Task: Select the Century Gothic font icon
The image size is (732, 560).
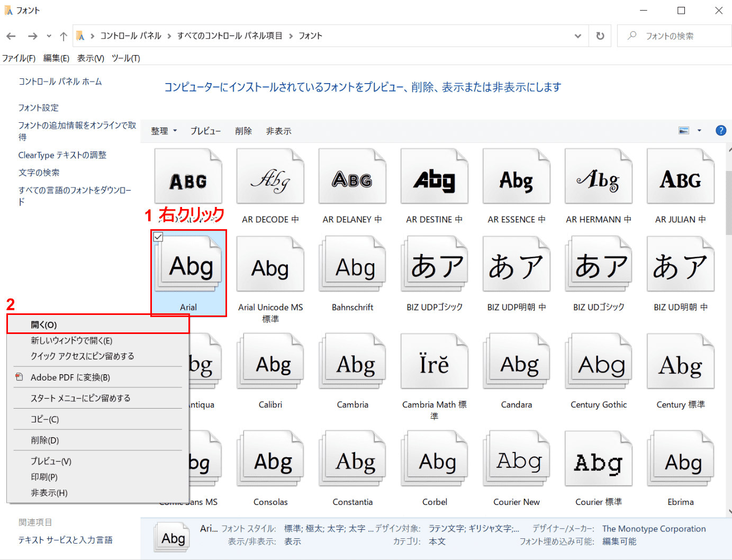Action: [599, 362]
